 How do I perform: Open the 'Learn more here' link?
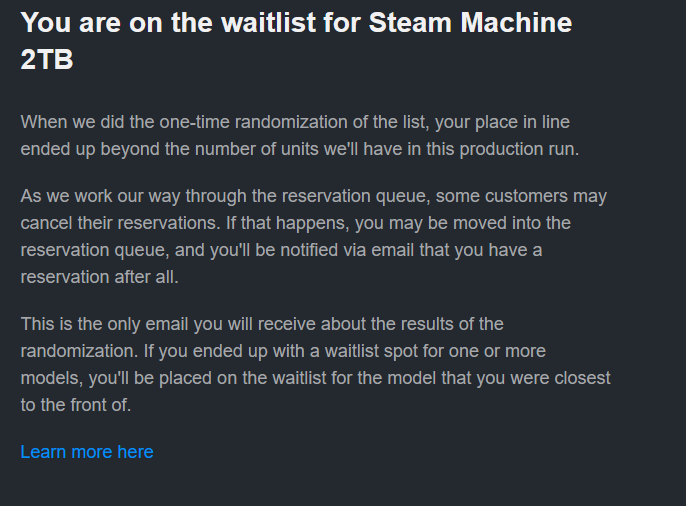[87, 452]
